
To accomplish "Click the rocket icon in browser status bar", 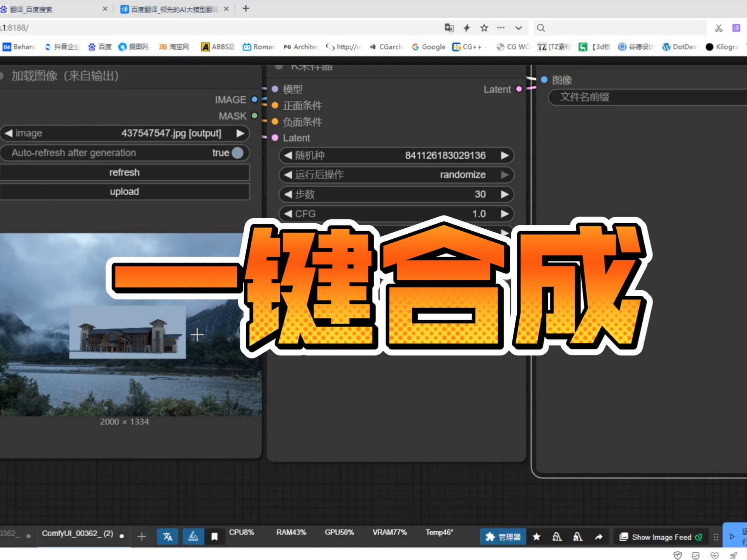I will [x=733, y=555].
